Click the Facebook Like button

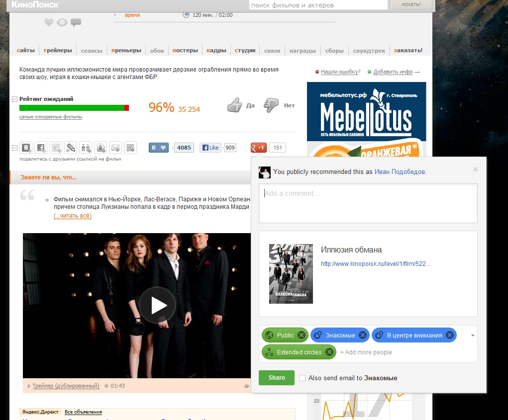coord(210,148)
